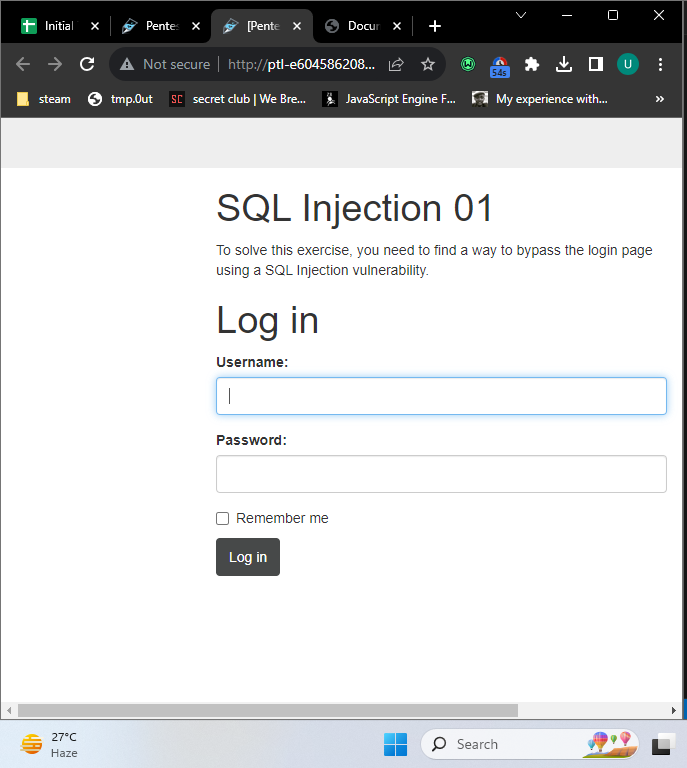
Task: Bookmark this page with the star icon
Action: (428, 64)
